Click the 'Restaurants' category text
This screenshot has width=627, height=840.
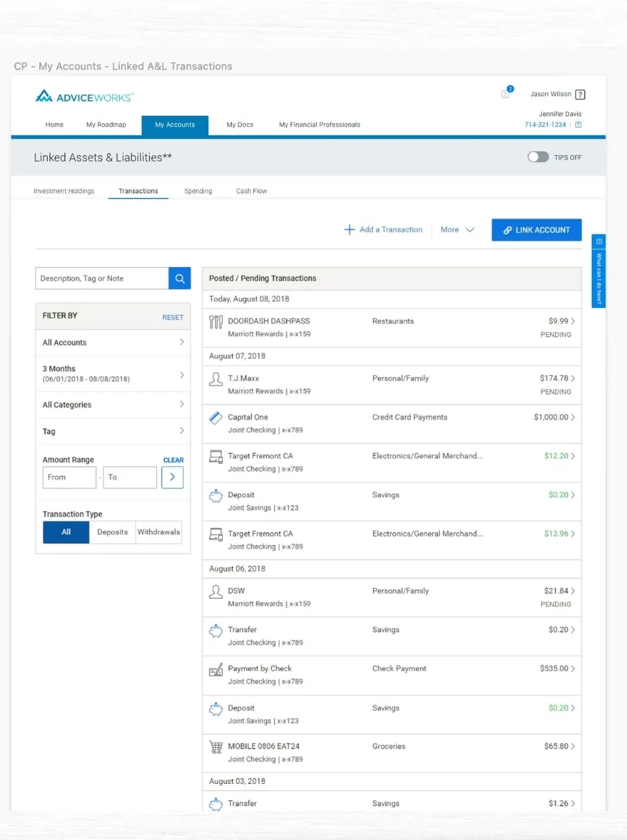(x=393, y=321)
